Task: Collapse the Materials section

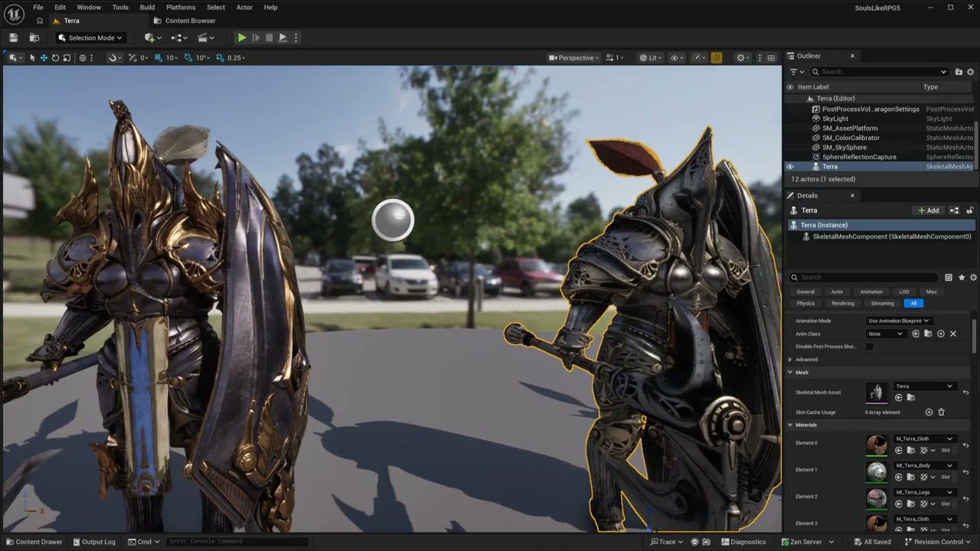Action: point(791,425)
